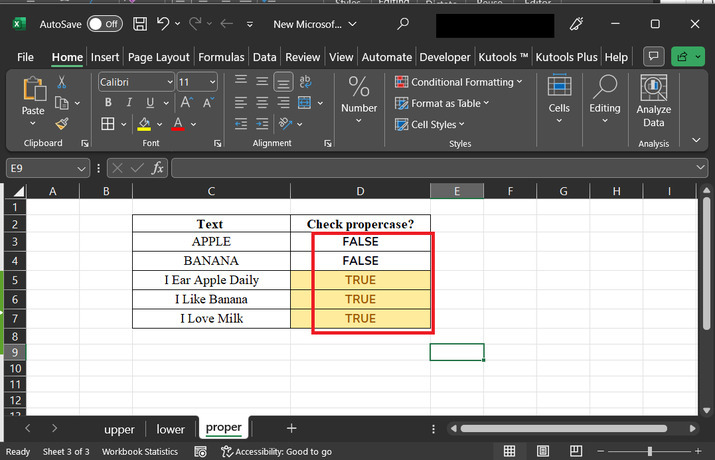Click the Cut scissors icon
Viewport: 715px width, 460px height.
(61, 82)
